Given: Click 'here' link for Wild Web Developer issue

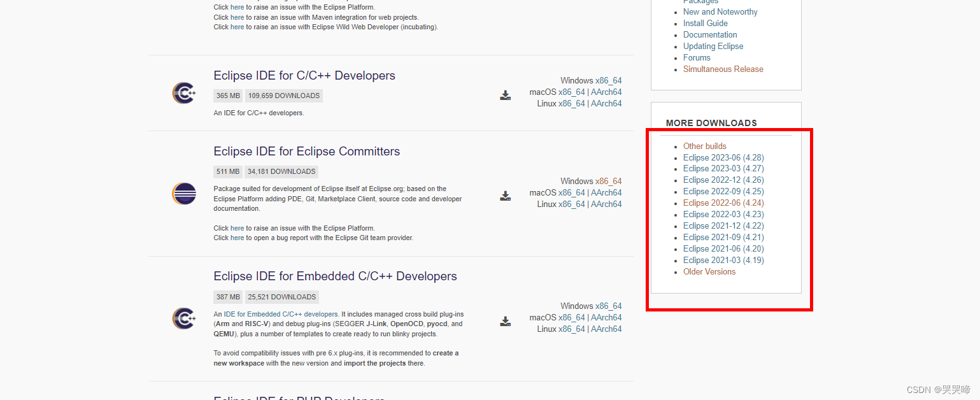Looking at the screenshot, I should point(237,27).
